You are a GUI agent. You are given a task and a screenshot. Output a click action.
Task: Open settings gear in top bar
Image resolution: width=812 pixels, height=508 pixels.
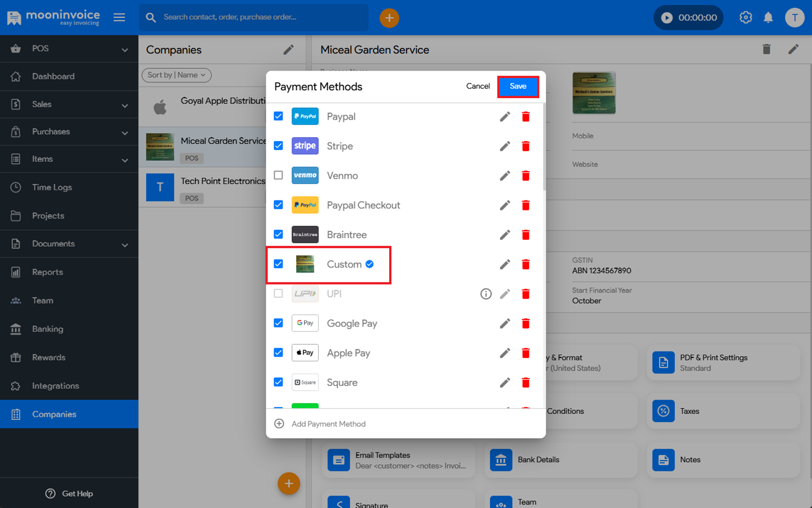coord(745,17)
